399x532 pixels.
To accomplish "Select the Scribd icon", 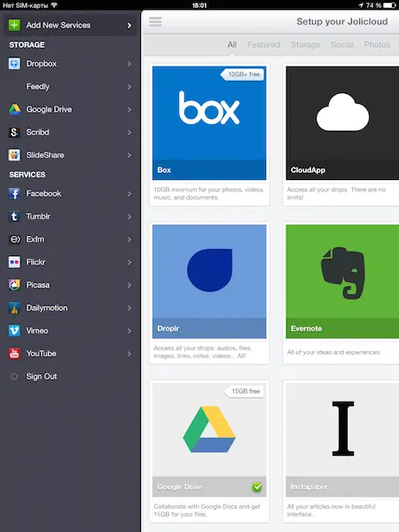I will click(x=14, y=132).
